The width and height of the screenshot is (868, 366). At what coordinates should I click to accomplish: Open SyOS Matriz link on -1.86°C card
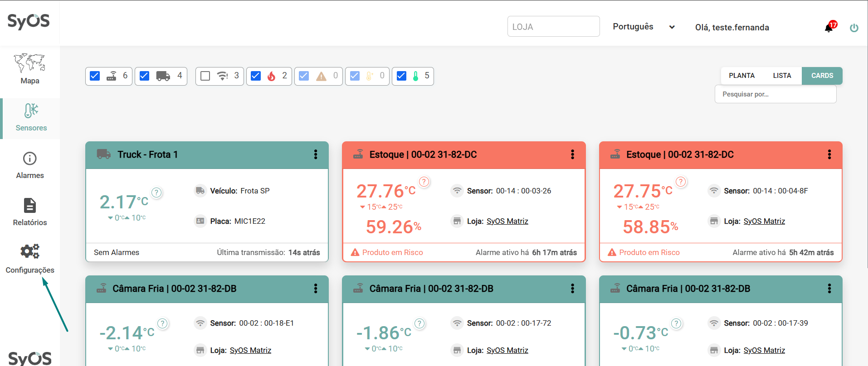[507, 350]
